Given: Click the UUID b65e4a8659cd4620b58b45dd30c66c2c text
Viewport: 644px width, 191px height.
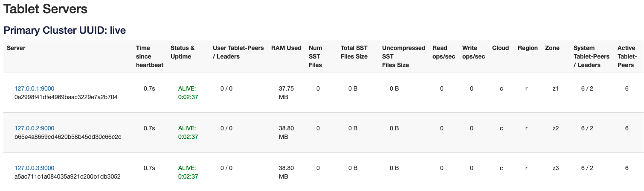Looking at the screenshot, I should 68,137.
